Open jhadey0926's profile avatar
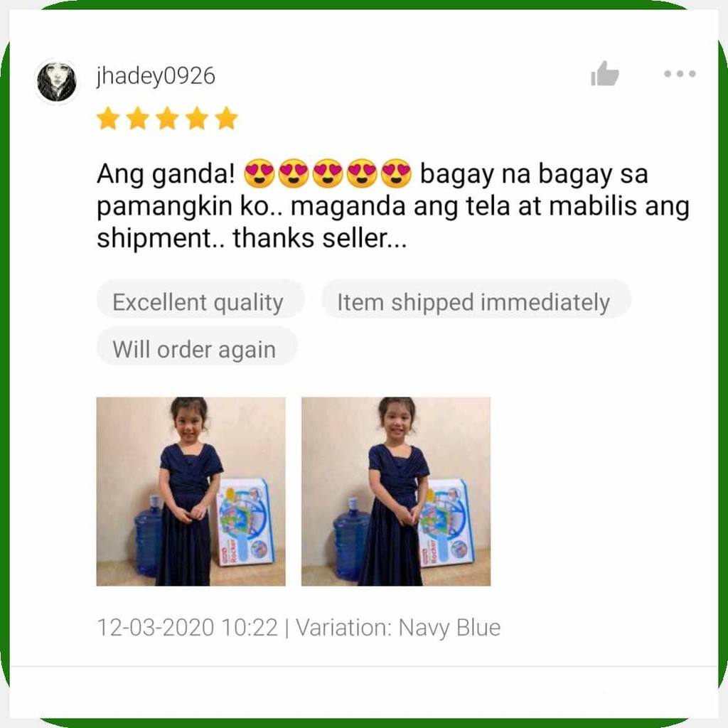The image size is (728, 728). coord(57,82)
